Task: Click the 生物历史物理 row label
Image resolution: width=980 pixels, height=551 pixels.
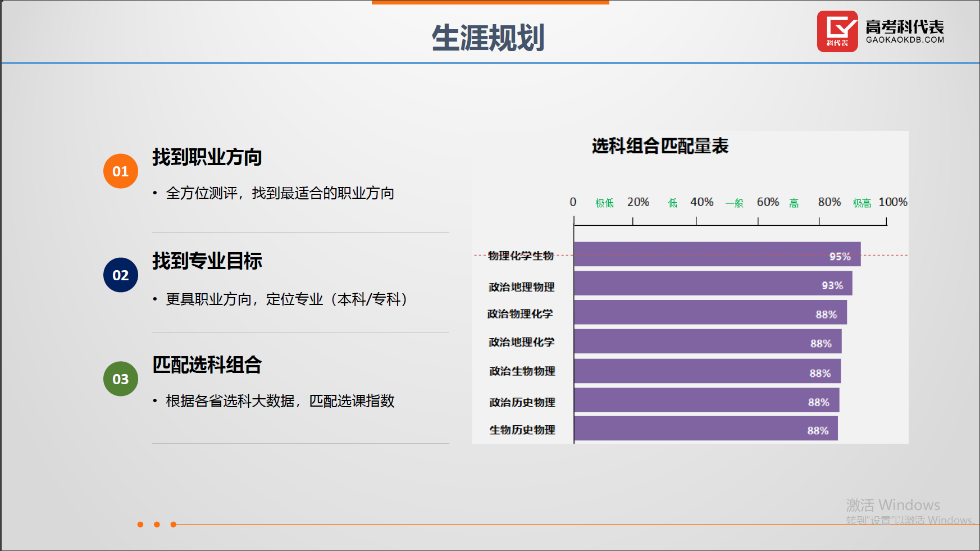Action: click(522, 430)
